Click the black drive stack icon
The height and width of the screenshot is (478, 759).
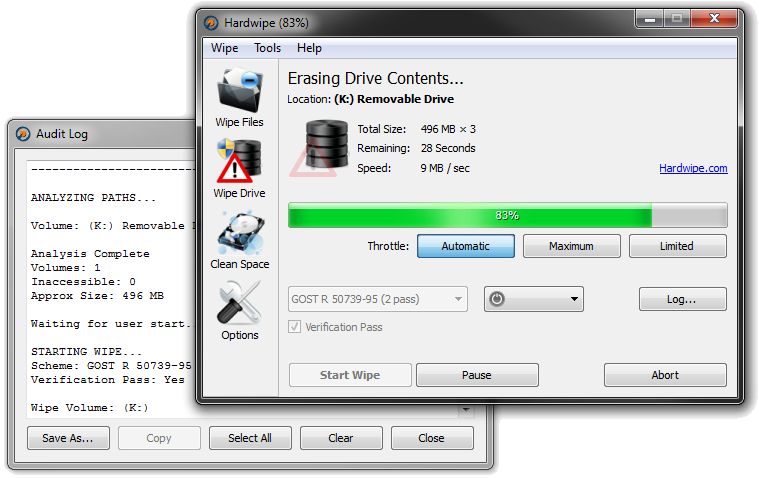[327, 144]
